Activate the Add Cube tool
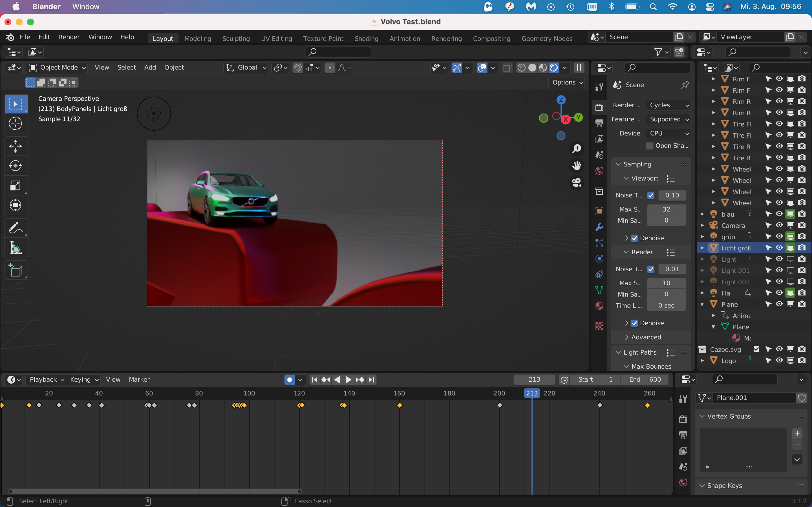Screen dimensions: 812x507 click(16, 270)
